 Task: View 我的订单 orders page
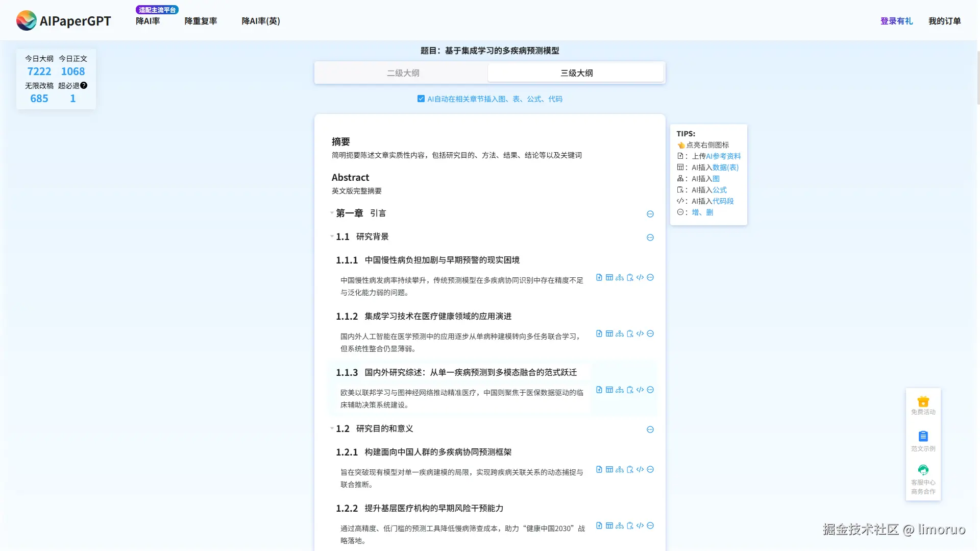coord(944,21)
